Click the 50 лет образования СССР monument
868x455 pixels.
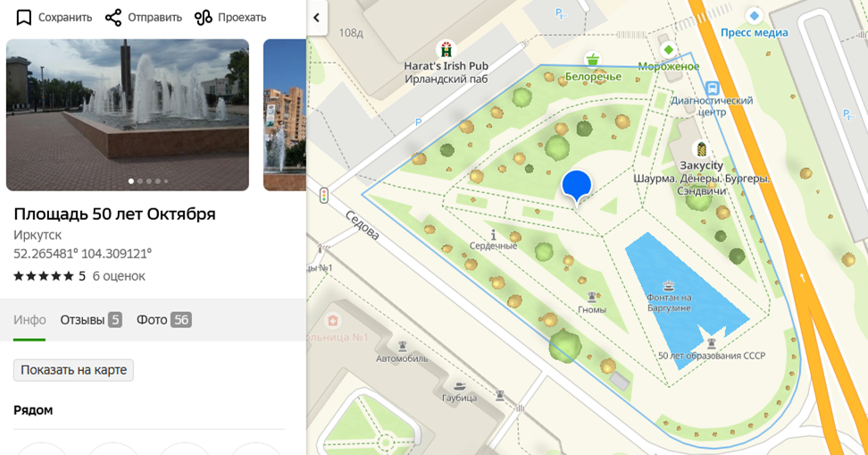[x=712, y=343]
